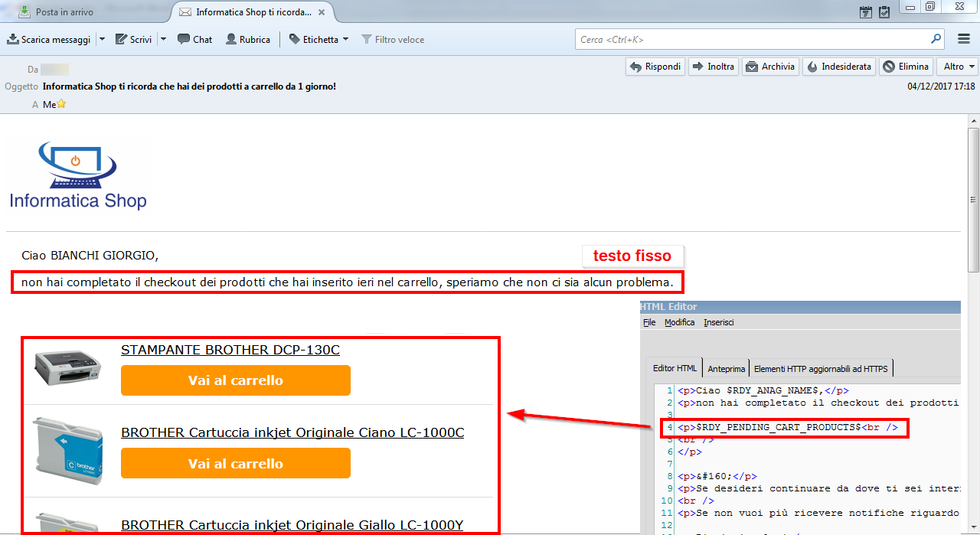Open File menu in HTML Editor

(649, 322)
